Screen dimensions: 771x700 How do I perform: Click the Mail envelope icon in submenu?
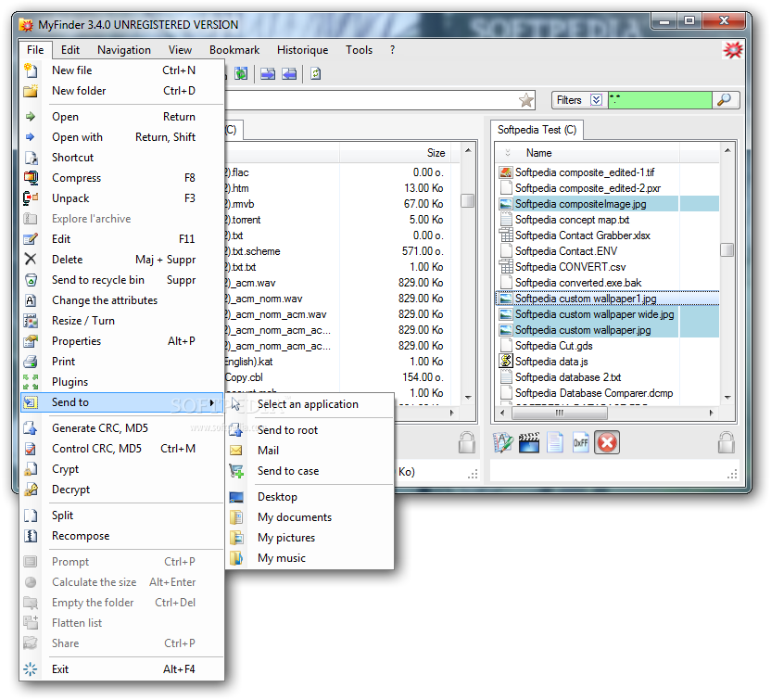point(236,450)
